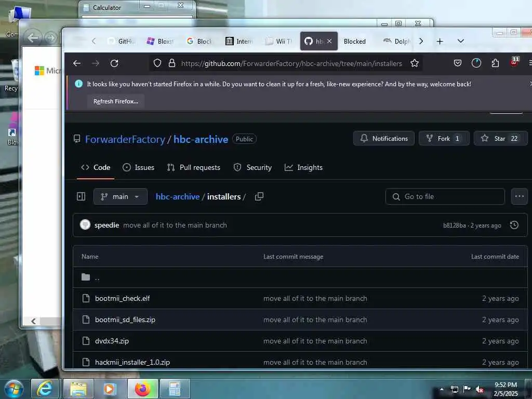Switch to the Bloxstrap tab
This screenshot has height=399, width=532.
click(160, 42)
